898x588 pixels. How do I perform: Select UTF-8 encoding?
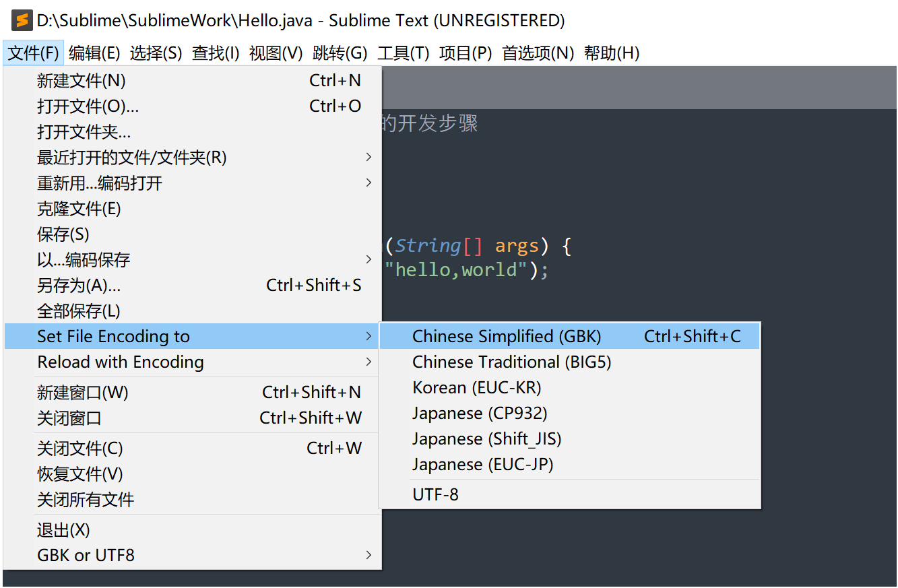570,494
